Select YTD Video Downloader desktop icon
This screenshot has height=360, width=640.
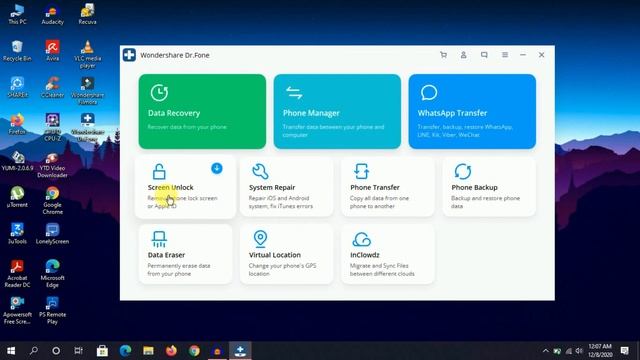pos(52,164)
